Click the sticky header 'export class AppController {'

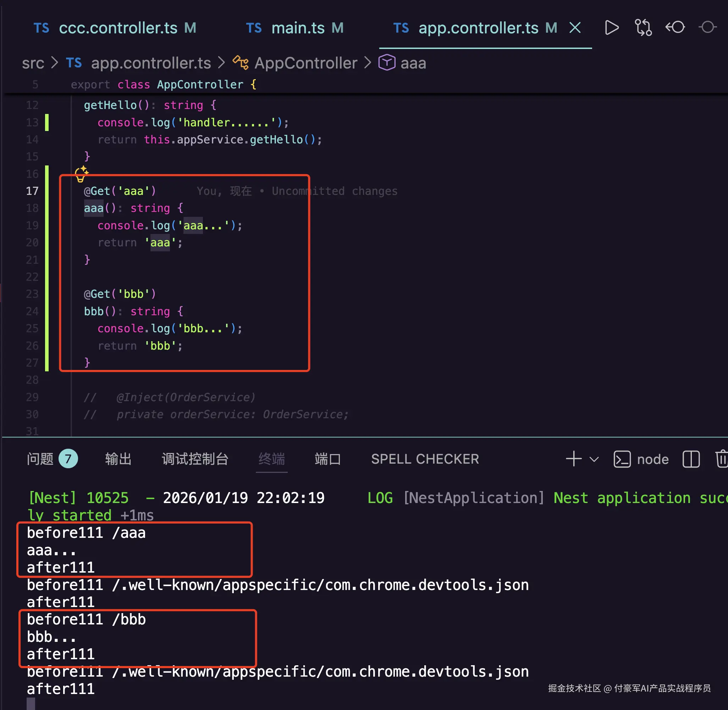[x=164, y=84]
